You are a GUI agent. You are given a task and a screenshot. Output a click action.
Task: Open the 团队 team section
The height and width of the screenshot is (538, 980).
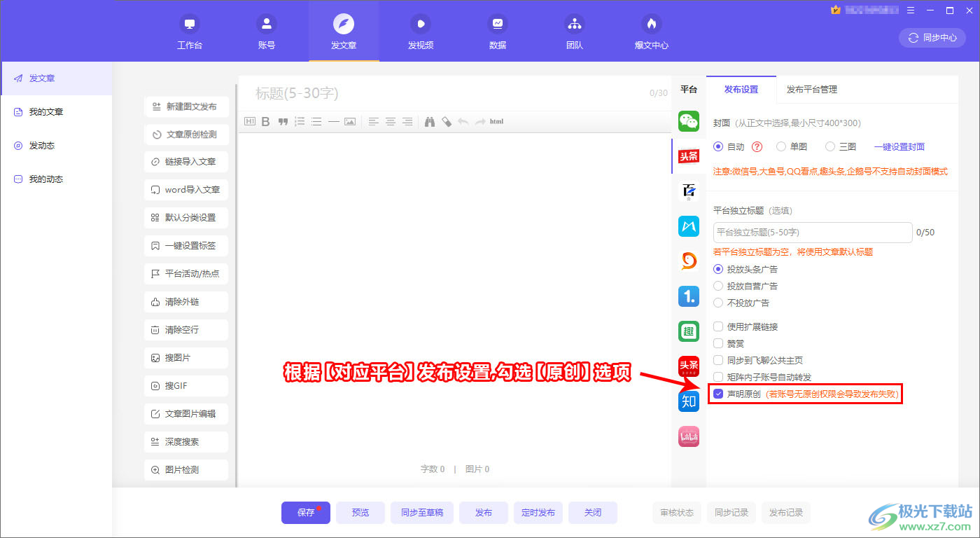(575, 32)
